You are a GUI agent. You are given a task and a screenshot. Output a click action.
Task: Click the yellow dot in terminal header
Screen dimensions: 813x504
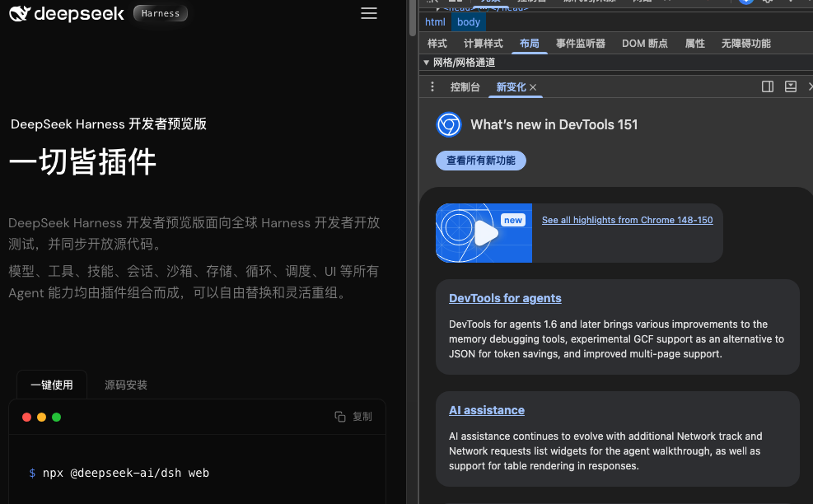41,417
